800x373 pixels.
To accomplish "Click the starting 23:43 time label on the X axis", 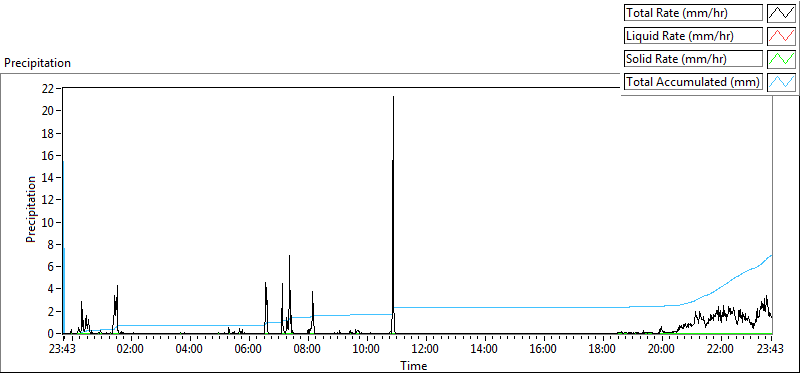I will 63,350.
